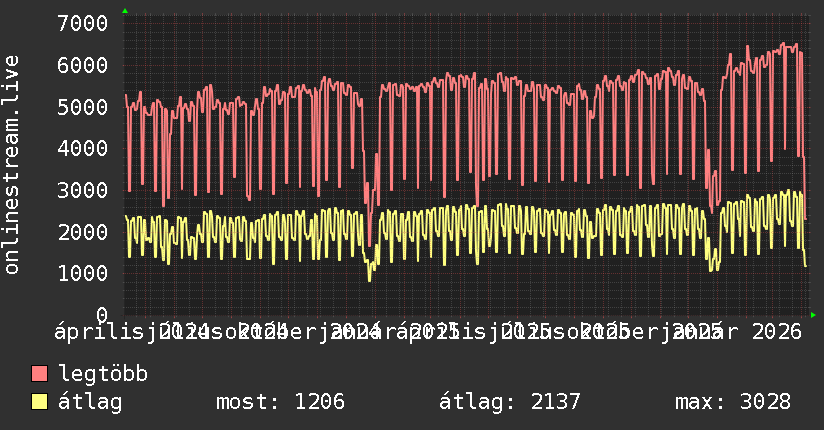Click the 1000 y-axis label
This screenshot has width=824, height=430.
83,273
